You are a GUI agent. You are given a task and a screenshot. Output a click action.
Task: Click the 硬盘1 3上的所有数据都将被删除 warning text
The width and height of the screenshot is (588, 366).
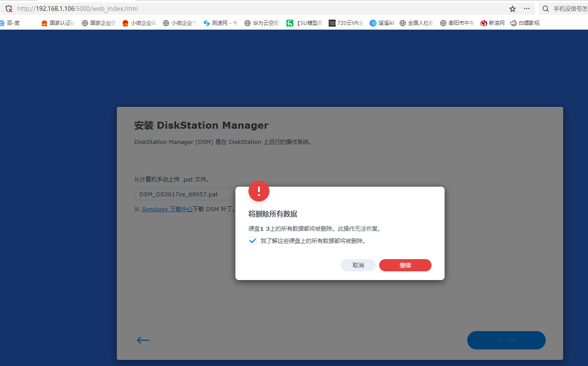click(314, 229)
